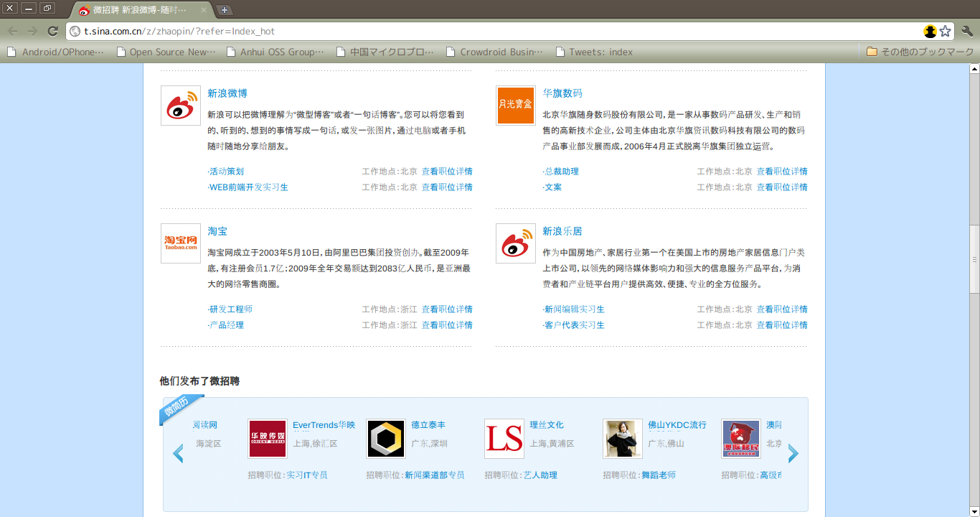Open the 新闻编辑实习生 job link
The height and width of the screenshot is (517, 980).
tap(574, 309)
